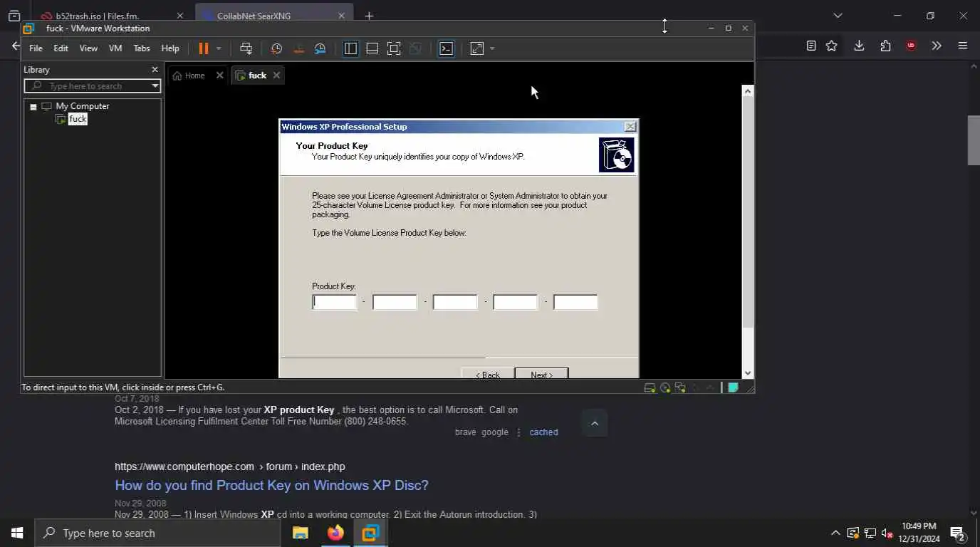Close the 'fuck' VM tab
Image resolution: width=980 pixels, height=547 pixels.
point(276,75)
